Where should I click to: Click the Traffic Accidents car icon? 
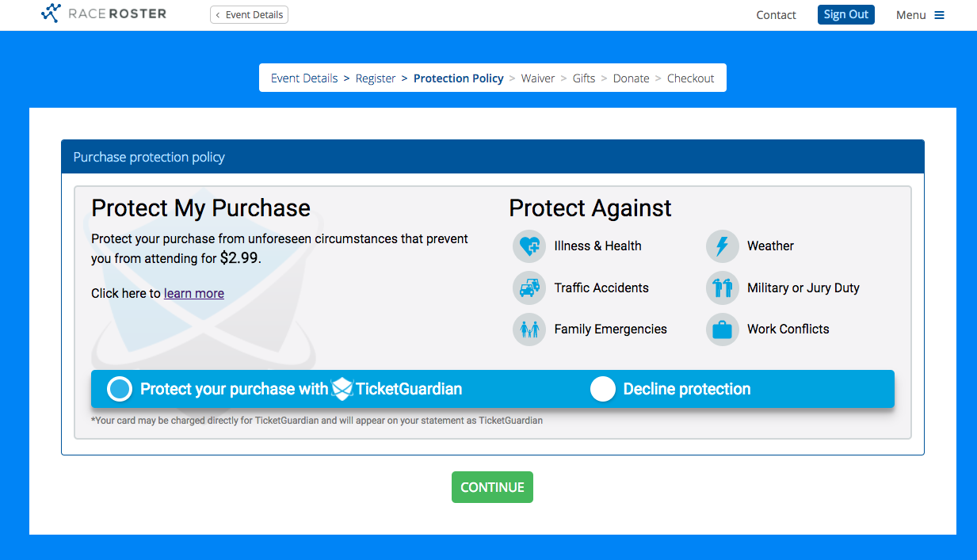click(529, 288)
